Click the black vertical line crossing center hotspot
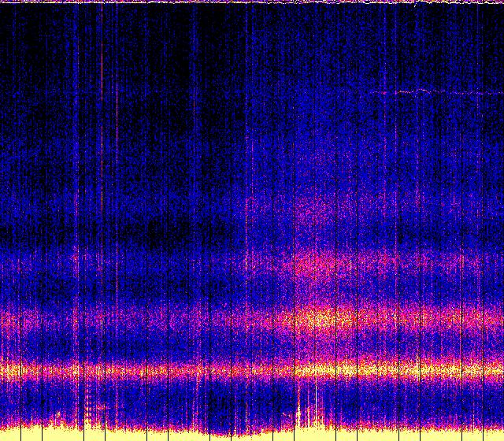 click(295, 319)
